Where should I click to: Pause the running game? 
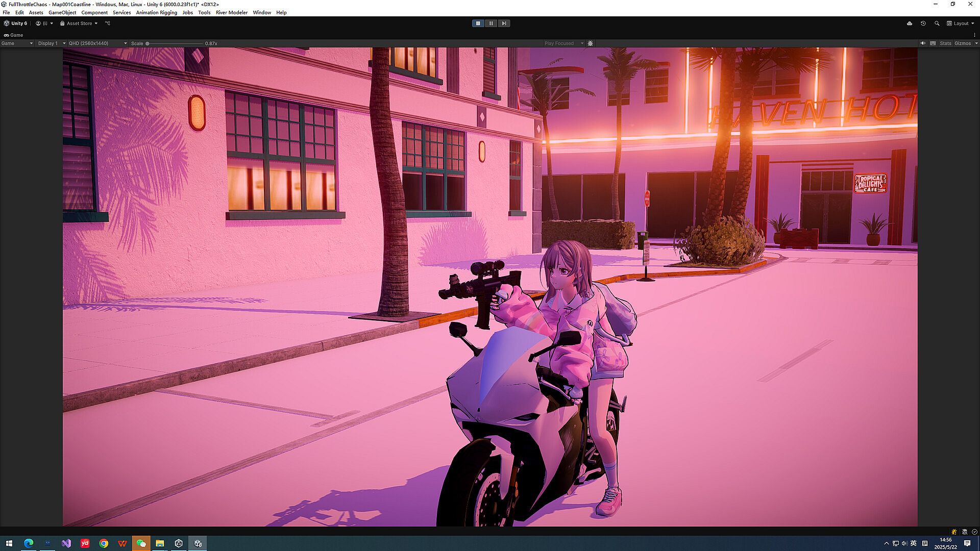[491, 23]
